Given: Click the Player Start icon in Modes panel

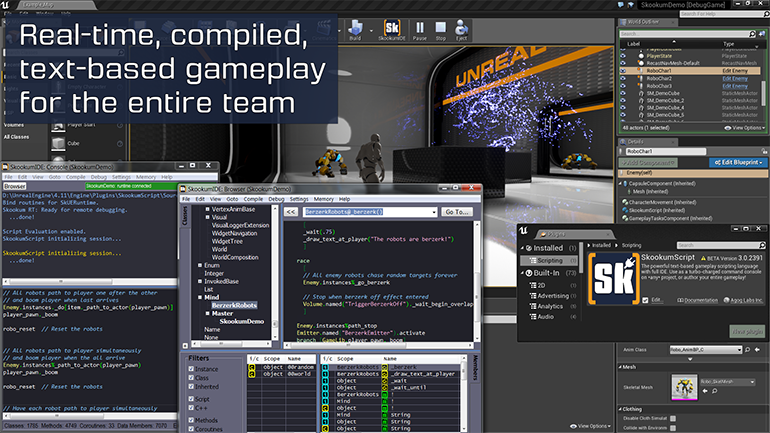Looking at the screenshot, I should pos(58,126).
